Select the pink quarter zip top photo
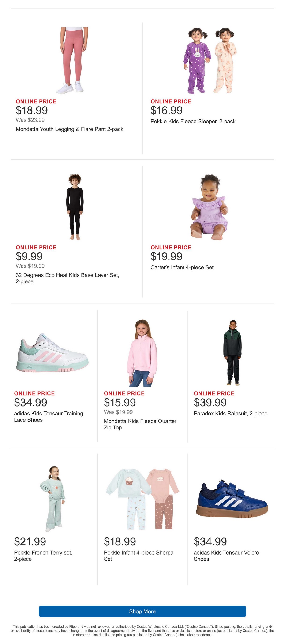Screen dimensions: 285x644 coord(142,353)
